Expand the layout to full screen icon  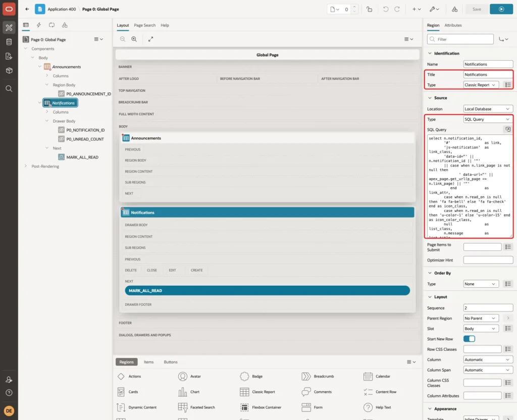click(150, 39)
